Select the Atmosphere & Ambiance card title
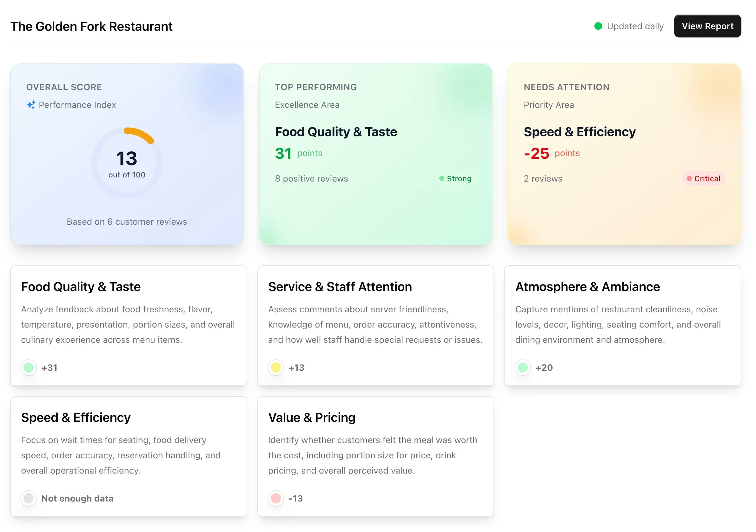Screen dimensions: 756x532 click(587, 287)
